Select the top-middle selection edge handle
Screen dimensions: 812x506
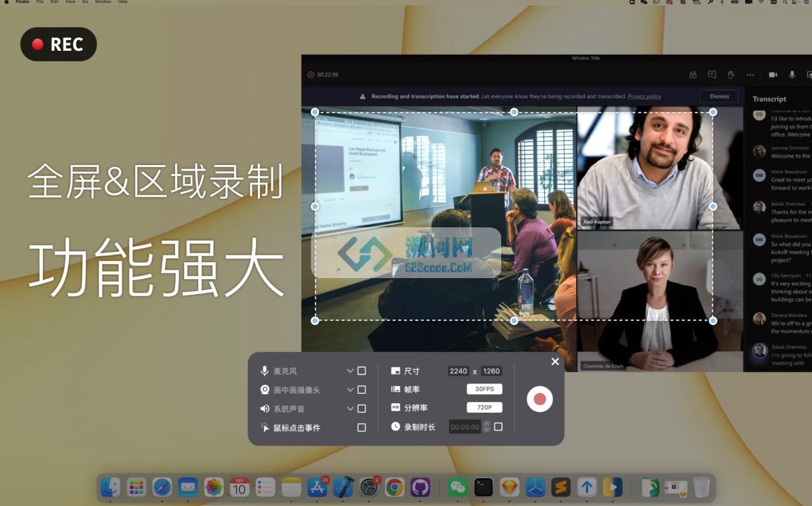(514, 112)
